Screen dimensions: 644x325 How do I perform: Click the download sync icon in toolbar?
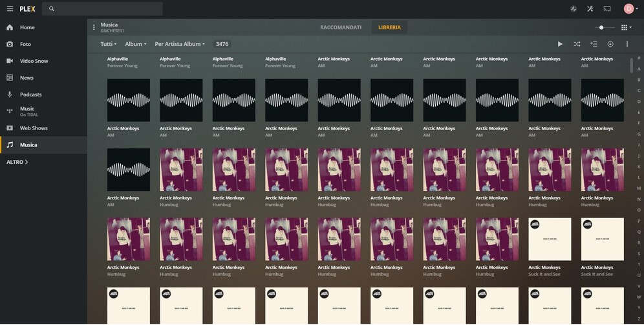click(610, 44)
